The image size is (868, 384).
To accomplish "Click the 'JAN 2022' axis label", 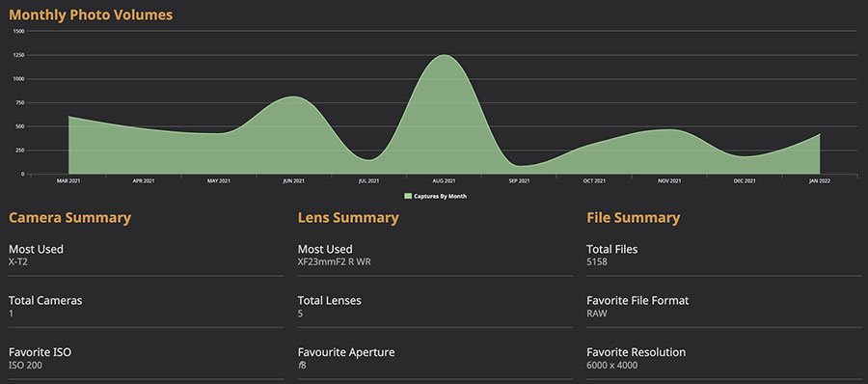I will [819, 181].
